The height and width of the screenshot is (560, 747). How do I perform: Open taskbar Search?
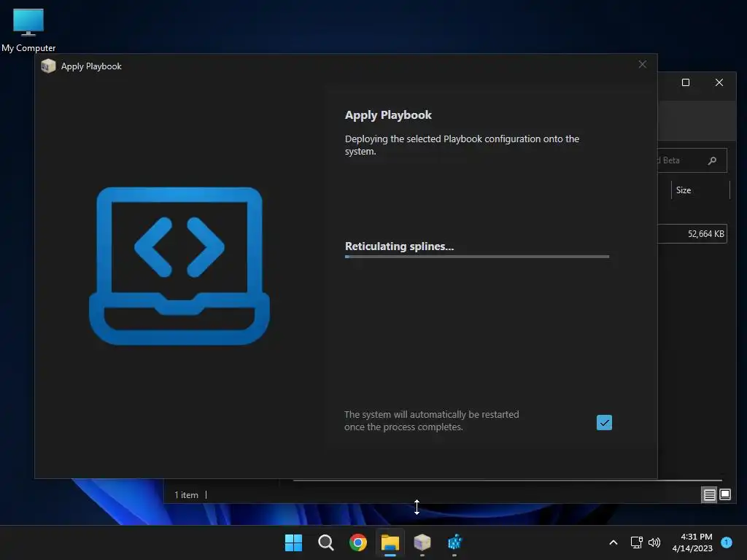326,542
